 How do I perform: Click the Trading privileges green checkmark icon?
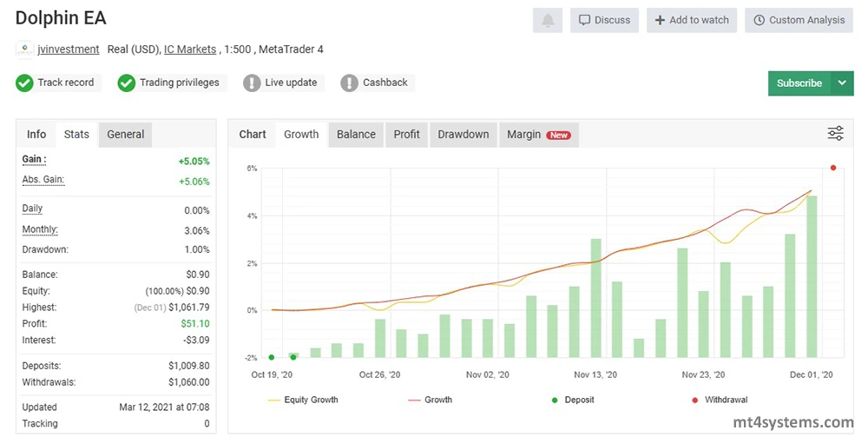tap(127, 83)
